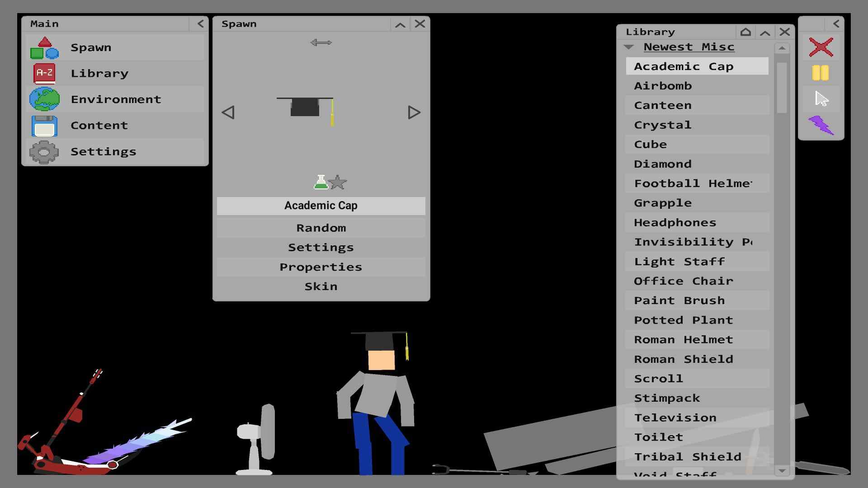The width and height of the screenshot is (868, 488).
Task: Open the Environment settings
Action: [x=115, y=99]
